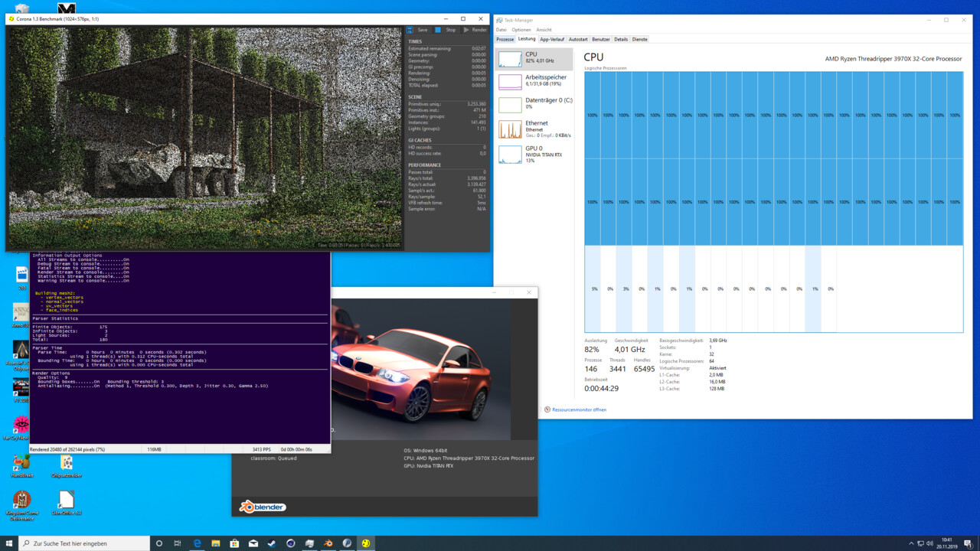
Task: Click the Ressourcenmonitor icon beside the link
Action: click(547, 409)
